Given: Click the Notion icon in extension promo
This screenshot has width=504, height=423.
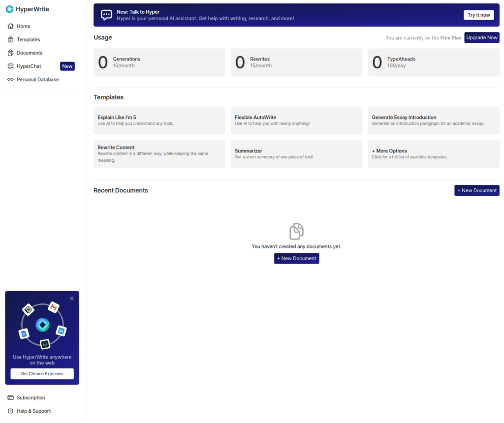Looking at the screenshot, I should 28,309.
